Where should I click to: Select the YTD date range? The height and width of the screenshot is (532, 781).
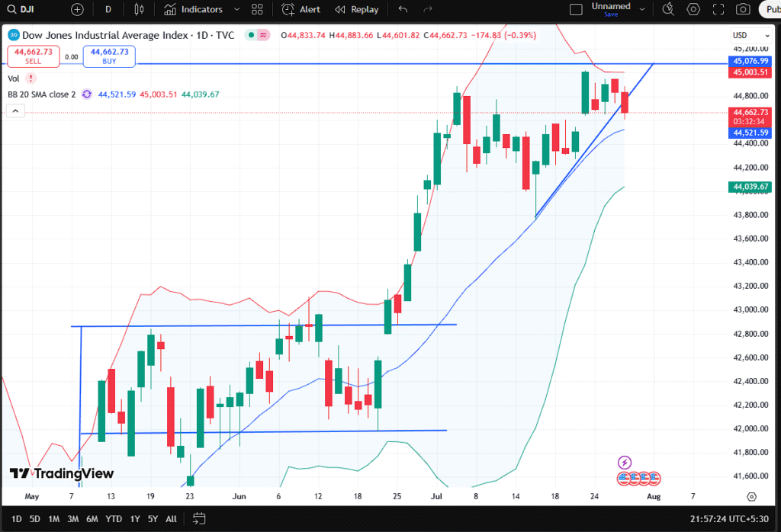114,519
